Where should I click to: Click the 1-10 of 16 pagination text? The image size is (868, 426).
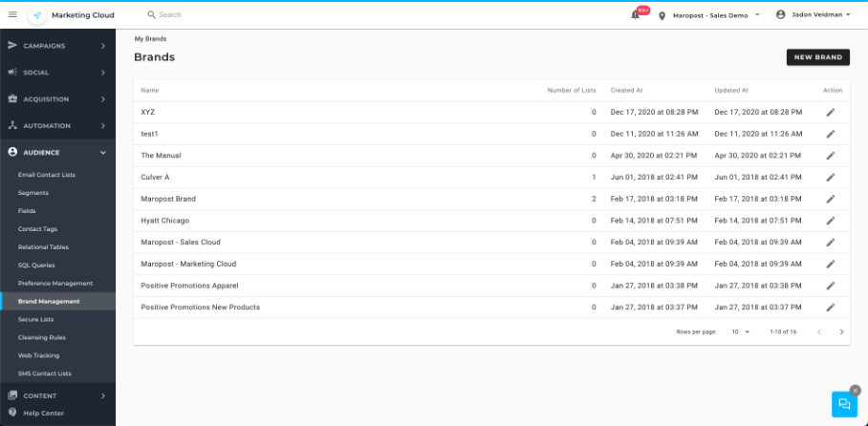[x=783, y=332]
